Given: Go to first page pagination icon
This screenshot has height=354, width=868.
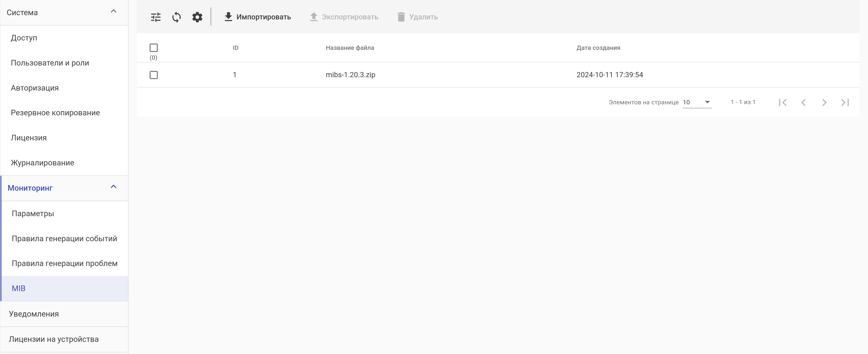Looking at the screenshot, I should pos(782,102).
